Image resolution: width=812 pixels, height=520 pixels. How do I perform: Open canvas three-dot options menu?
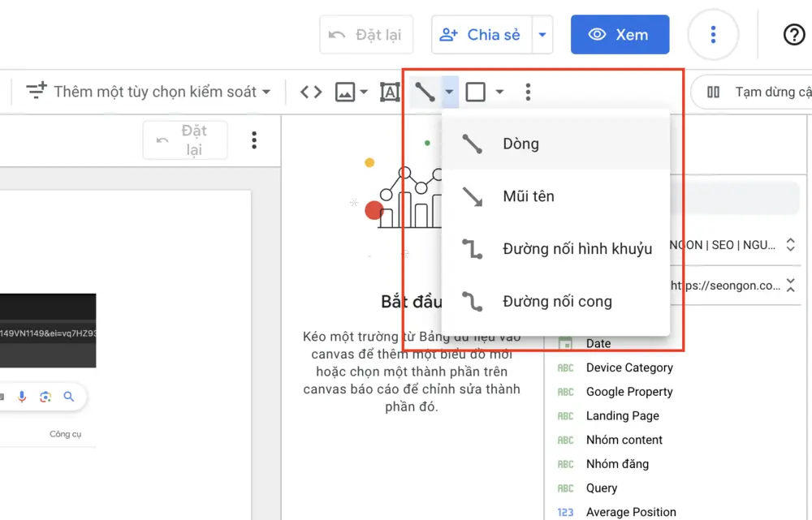tap(253, 140)
